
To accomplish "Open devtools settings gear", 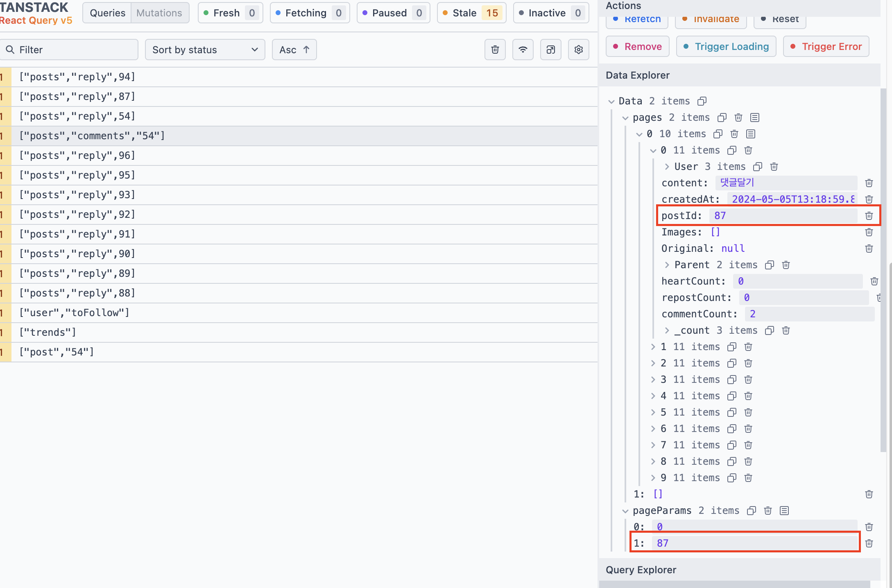I will click(x=578, y=50).
